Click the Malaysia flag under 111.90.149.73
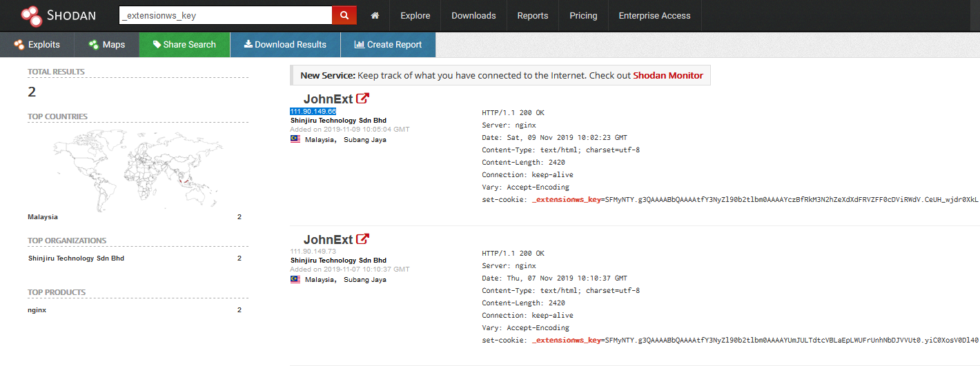The height and width of the screenshot is (366, 980). coord(295,280)
